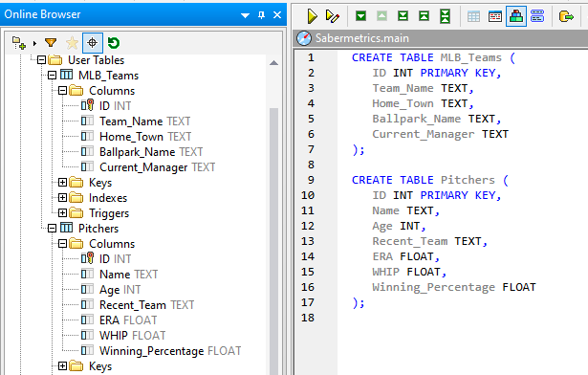Click the filter funnel icon in Online Browser
This screenshot has width=588, height=375.
51,43
